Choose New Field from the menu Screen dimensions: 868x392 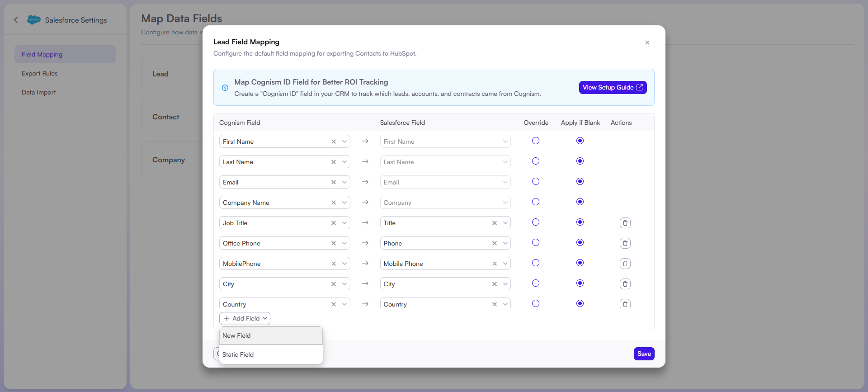click(x=271, y=335)
